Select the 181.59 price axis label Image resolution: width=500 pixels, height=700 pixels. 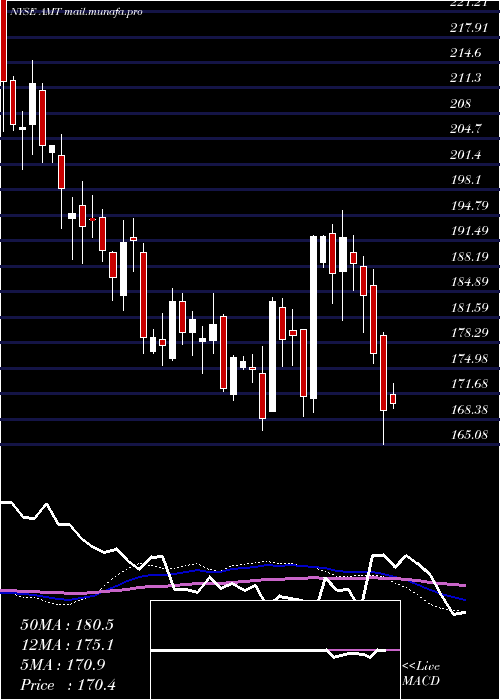(469, 307)
